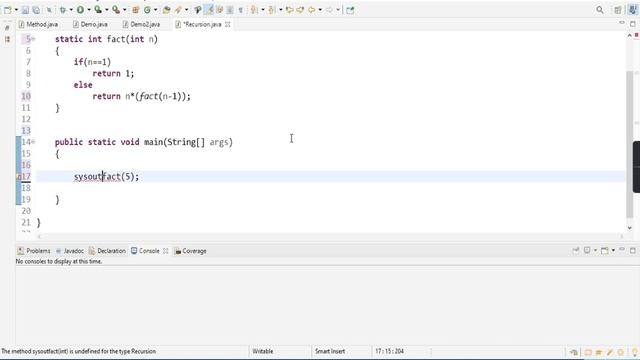Click the Last Edit Location icon
Screen dimensions: 640x360
point(289,10)
